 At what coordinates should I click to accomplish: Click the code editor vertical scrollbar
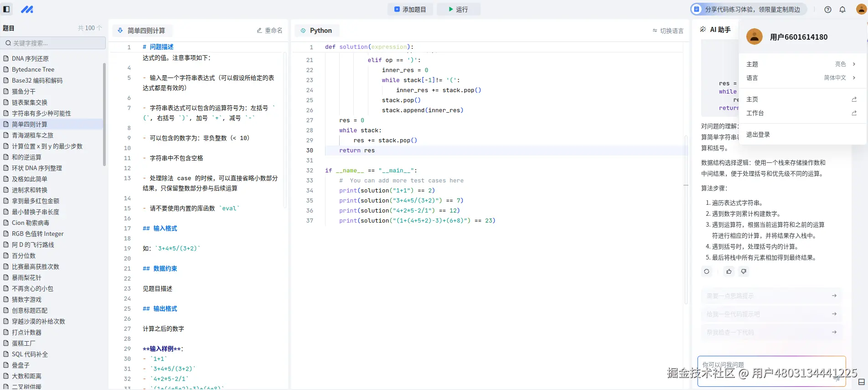(686, 219)
